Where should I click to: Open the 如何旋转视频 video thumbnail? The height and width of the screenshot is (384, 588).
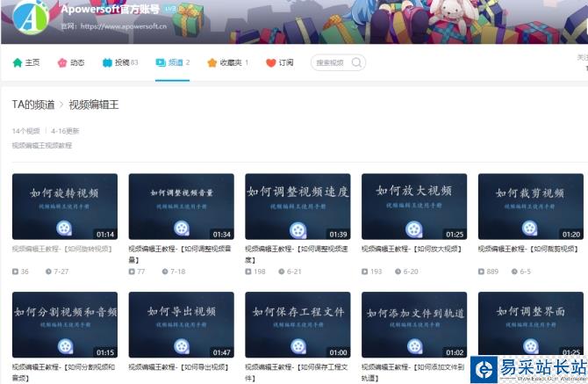(x=64, y=206)
